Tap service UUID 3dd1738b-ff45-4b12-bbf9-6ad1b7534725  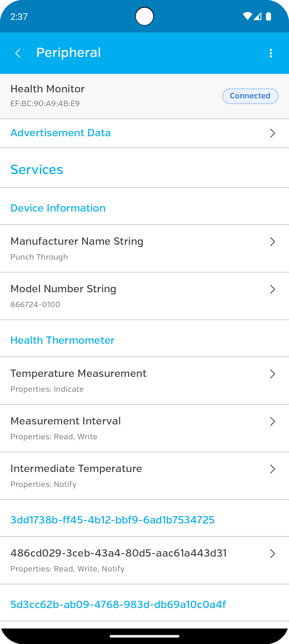(112, 520)
